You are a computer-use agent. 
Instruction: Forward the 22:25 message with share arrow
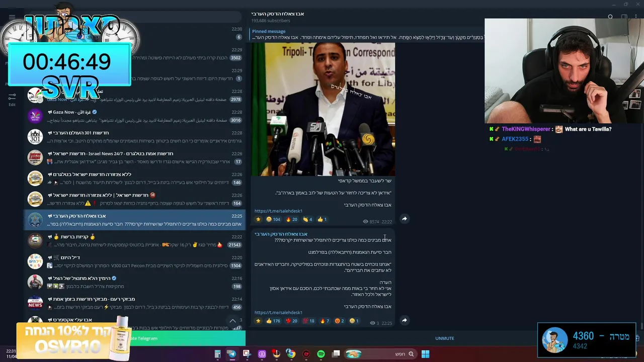(404, 320)
